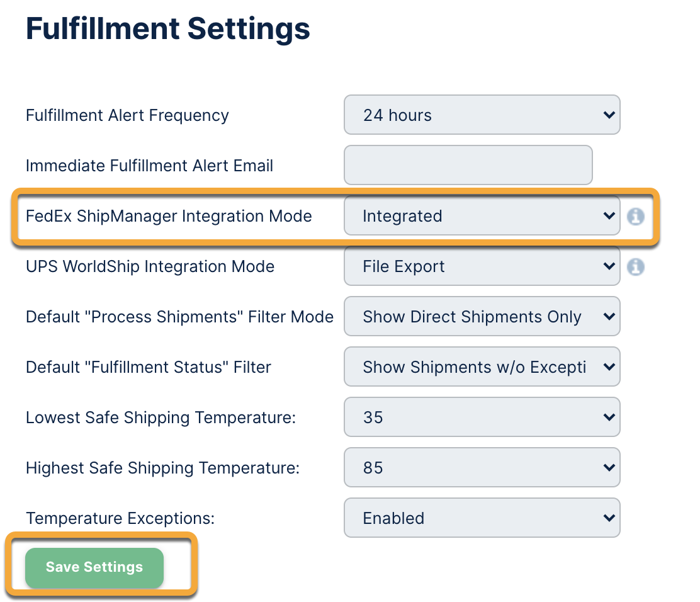Image resolution: width=700 pixels, height=602 pixels.
Task: Click the "Immediate Fulfillment Alert Email" label
Action: [149, 166]
